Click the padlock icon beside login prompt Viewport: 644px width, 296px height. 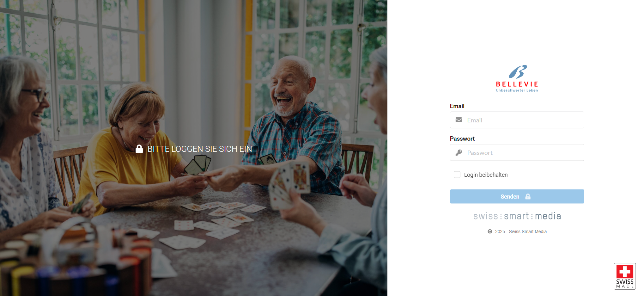139,149
